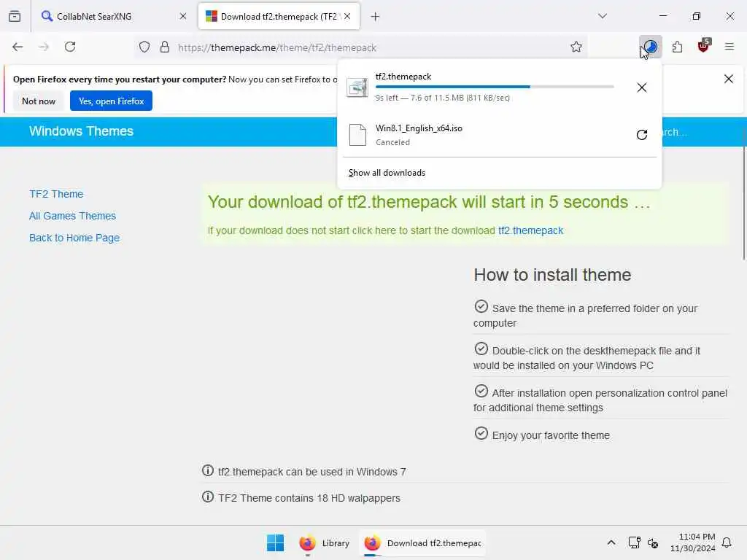Open the network status tray icon

tap(634, 542)
